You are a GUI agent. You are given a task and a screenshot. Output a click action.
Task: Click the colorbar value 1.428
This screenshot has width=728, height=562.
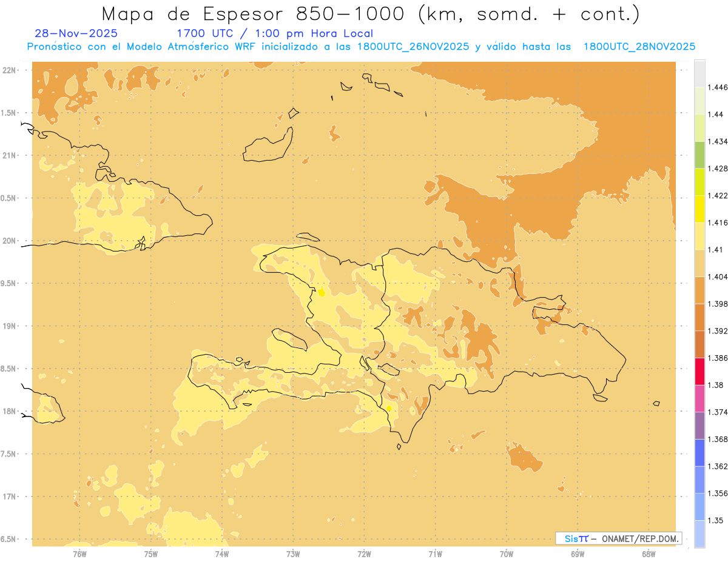[718, 168]
